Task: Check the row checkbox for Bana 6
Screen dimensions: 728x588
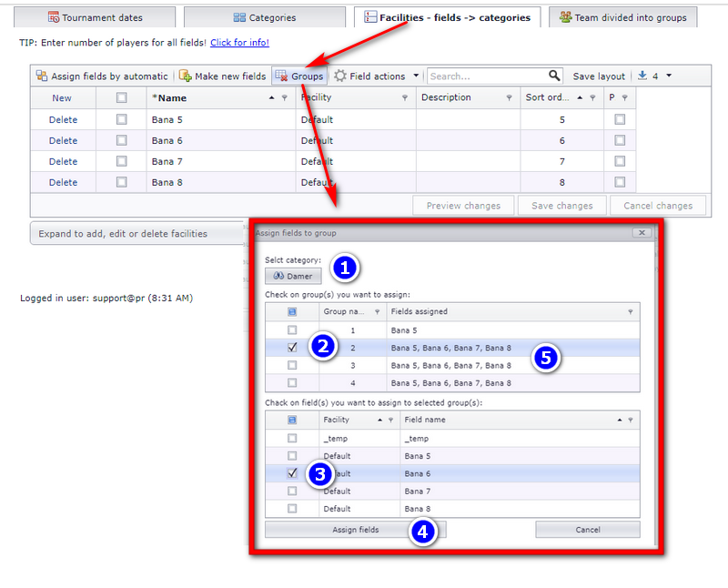Action: pyautogui.click(x=122, y=140)
